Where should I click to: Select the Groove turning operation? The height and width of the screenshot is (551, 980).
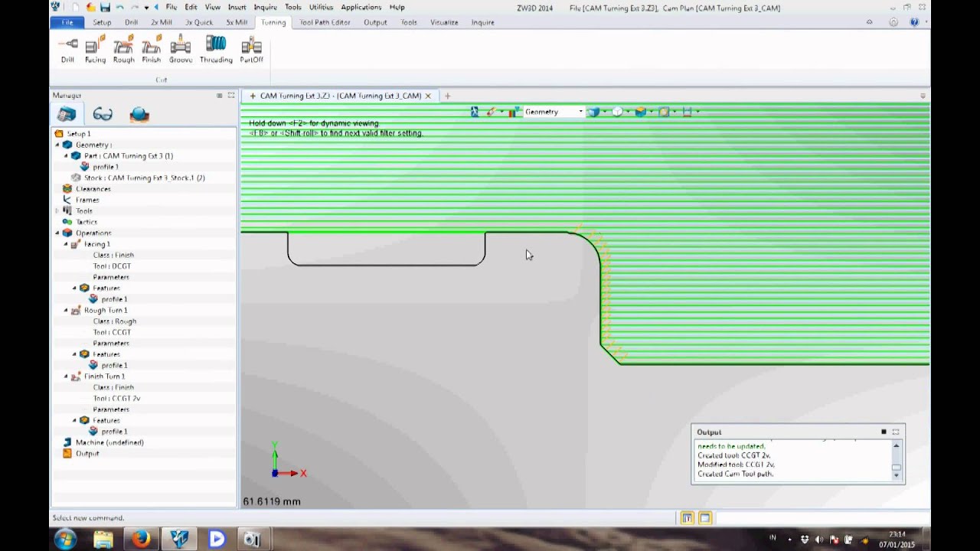pyautogui.click(x=181, y=50)
